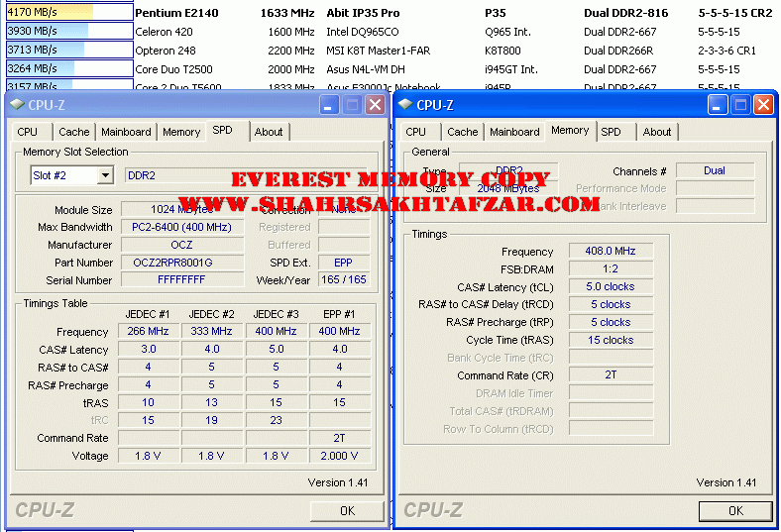Close the right CPU-Z window
Image resolution: width=781 pixels, height=532 pixels.
click(763, 105)
